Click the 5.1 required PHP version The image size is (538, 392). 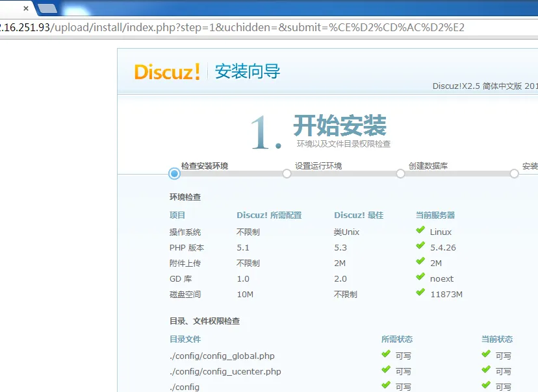[x=243, y=248]
